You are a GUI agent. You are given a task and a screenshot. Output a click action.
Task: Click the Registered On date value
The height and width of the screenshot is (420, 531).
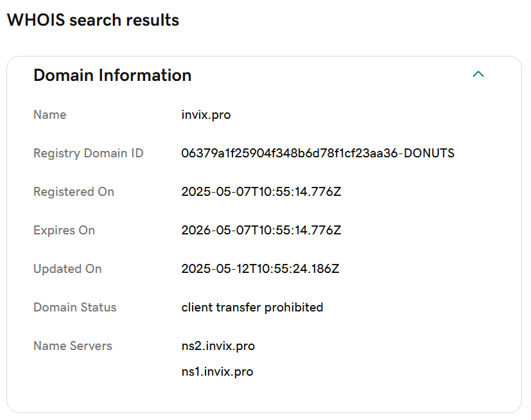[x=261, y=192]
